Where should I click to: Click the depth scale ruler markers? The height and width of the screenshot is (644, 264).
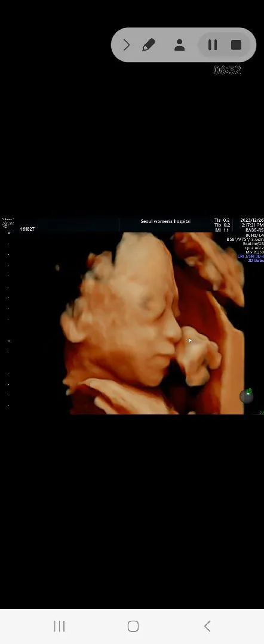point(8,320)
